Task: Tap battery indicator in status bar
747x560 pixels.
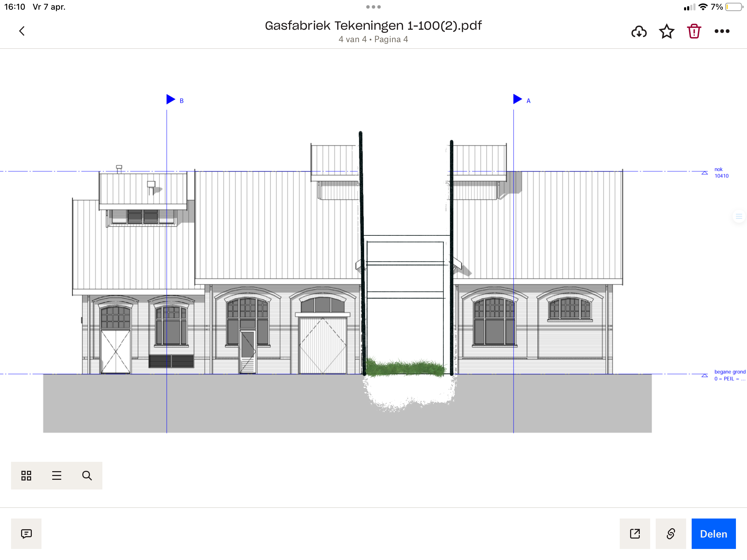Action: 734,7
